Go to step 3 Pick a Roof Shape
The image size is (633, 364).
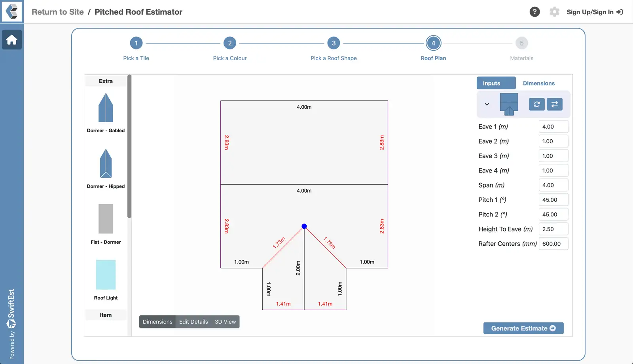[x=334, y=43]
